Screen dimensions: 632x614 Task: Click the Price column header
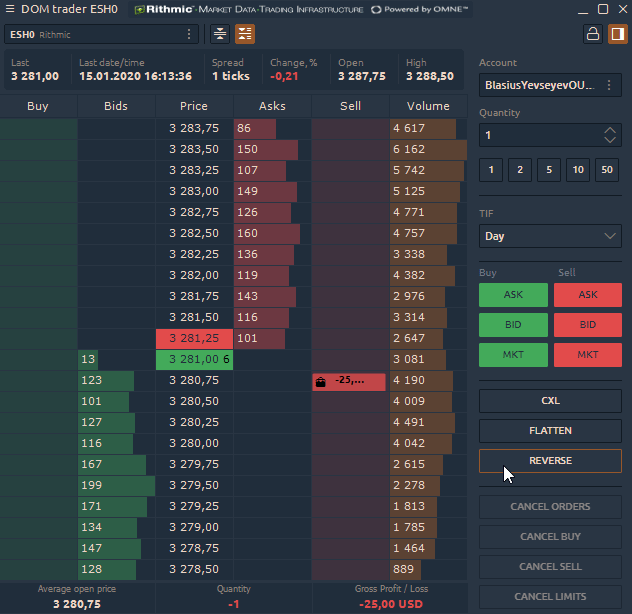(x=194, y=106)
